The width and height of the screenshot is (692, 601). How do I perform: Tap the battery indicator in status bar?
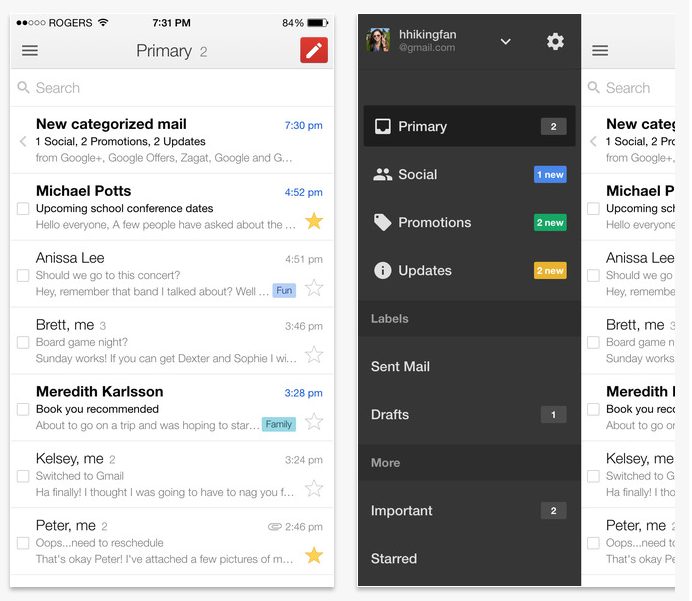pos(317,23)
